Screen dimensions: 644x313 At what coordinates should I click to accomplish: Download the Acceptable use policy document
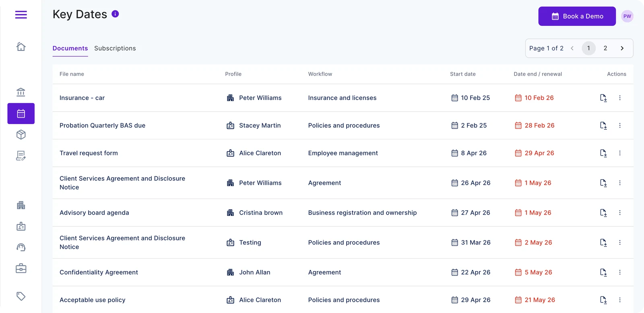pyautogui.click(x=603, y=300)
